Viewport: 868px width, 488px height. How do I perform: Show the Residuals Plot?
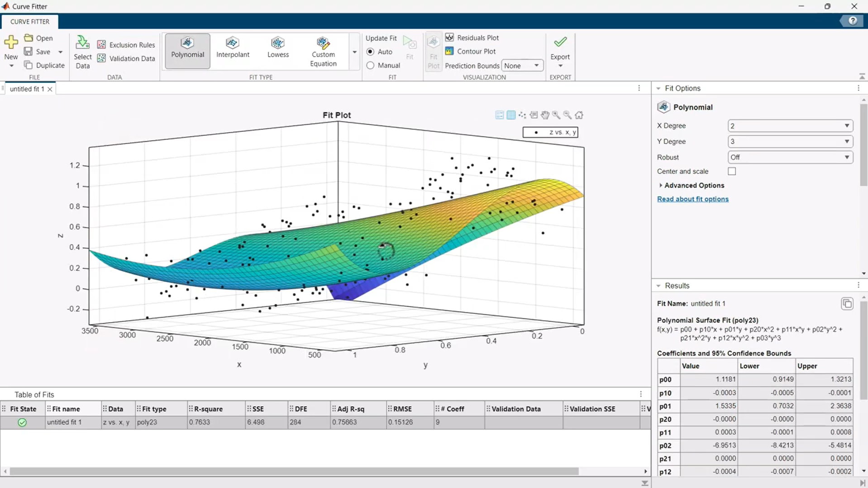point(472,38)
